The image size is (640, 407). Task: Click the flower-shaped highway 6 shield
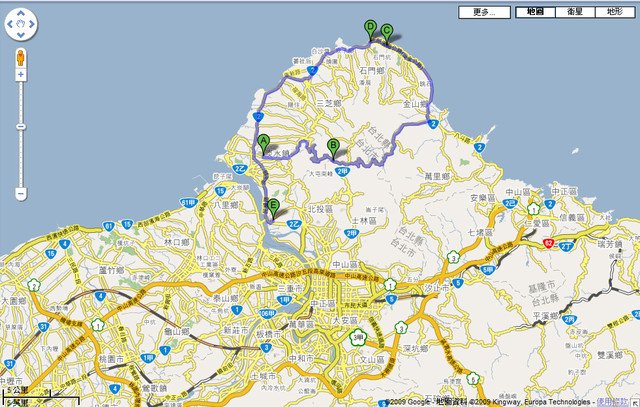pos(473,378)
